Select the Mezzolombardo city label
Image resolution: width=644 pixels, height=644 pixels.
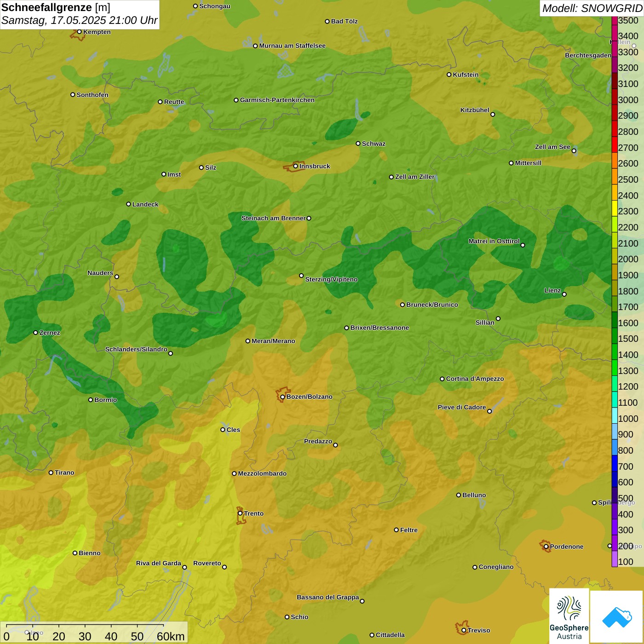(262, 473)
